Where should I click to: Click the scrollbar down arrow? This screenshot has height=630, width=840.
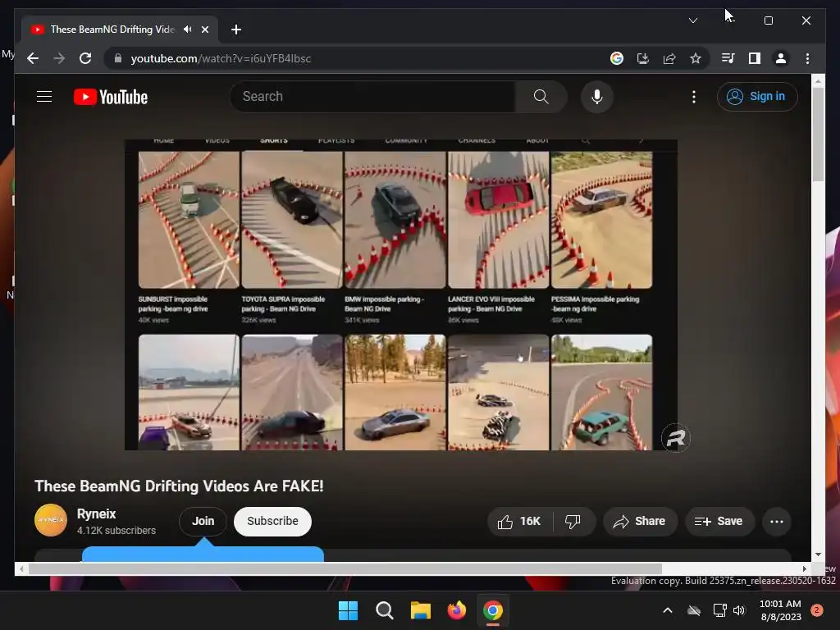(x=818, y=555)
